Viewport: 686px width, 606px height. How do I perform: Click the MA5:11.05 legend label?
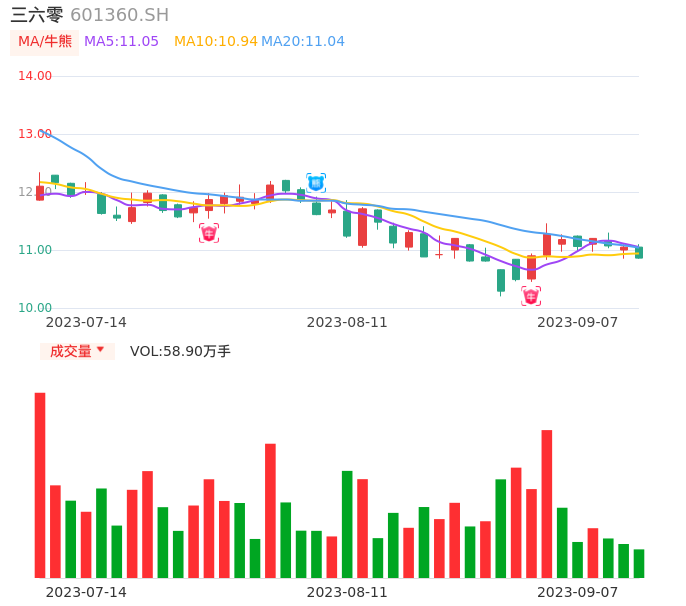121,42
